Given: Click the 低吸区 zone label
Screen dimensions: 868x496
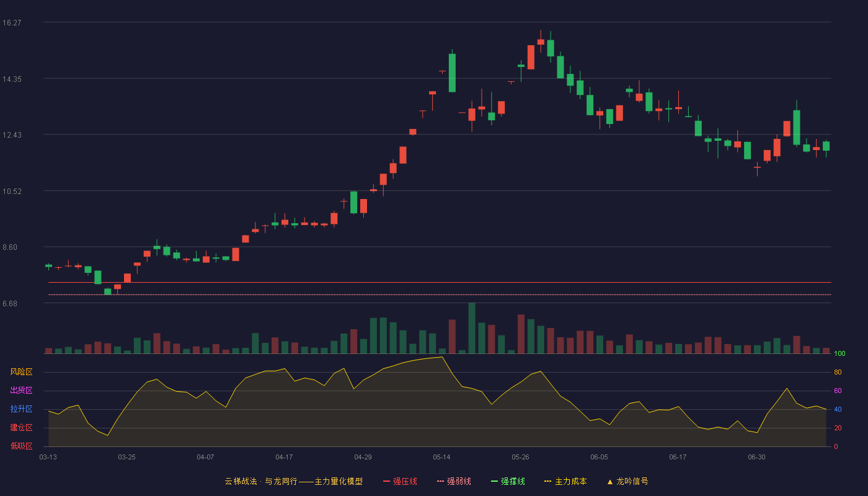Looking at the screenshot, I should coord(21,446).
